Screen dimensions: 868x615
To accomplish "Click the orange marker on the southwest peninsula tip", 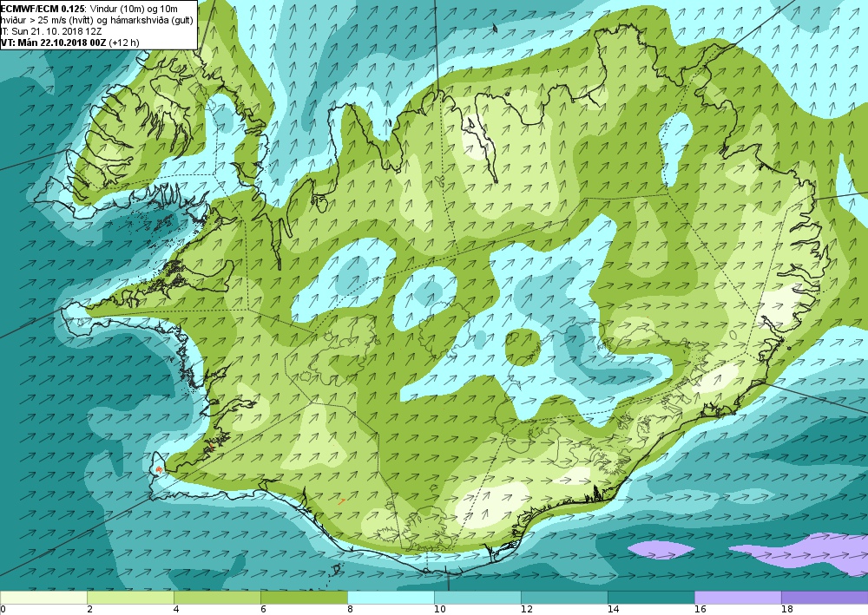I will [160, 469].
